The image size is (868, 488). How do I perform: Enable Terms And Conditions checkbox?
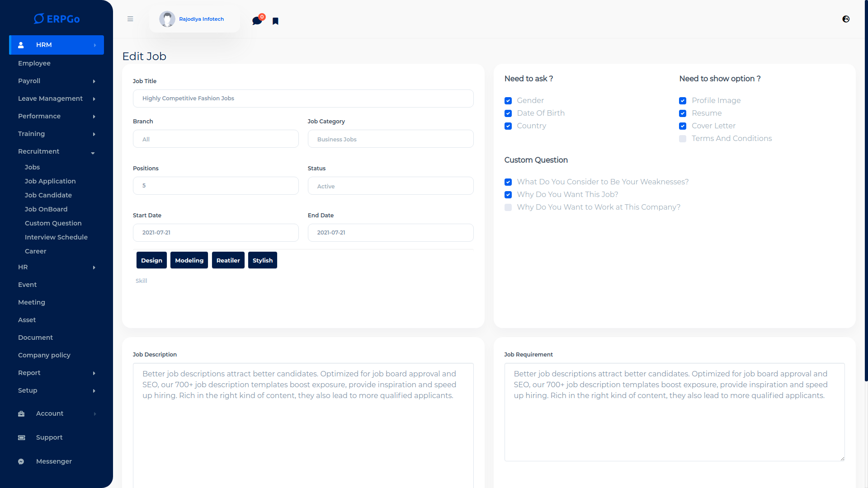[683, 139]
